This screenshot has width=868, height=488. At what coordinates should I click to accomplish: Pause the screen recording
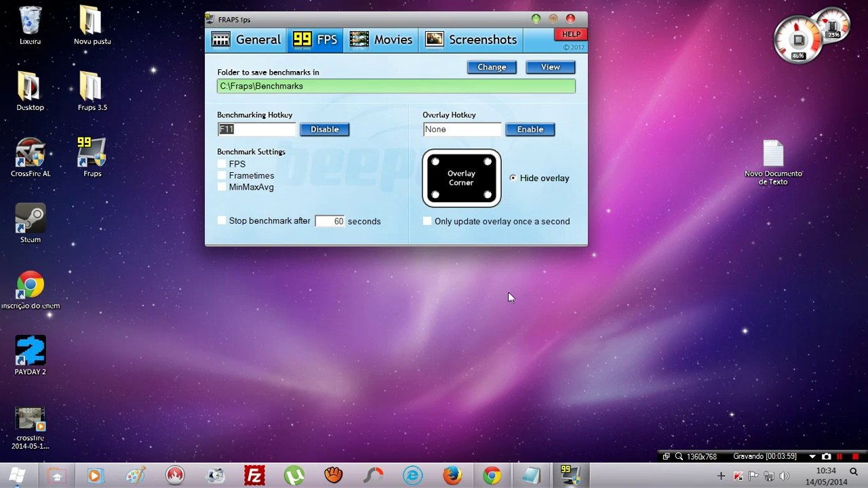click(x=840, y=457)
